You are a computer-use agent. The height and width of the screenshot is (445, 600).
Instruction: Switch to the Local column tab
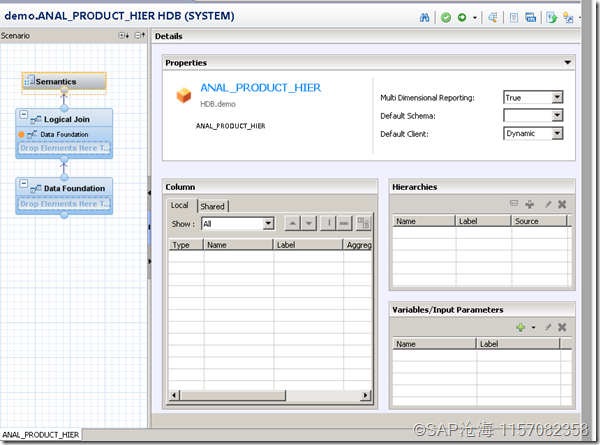[x=179, y=205]
